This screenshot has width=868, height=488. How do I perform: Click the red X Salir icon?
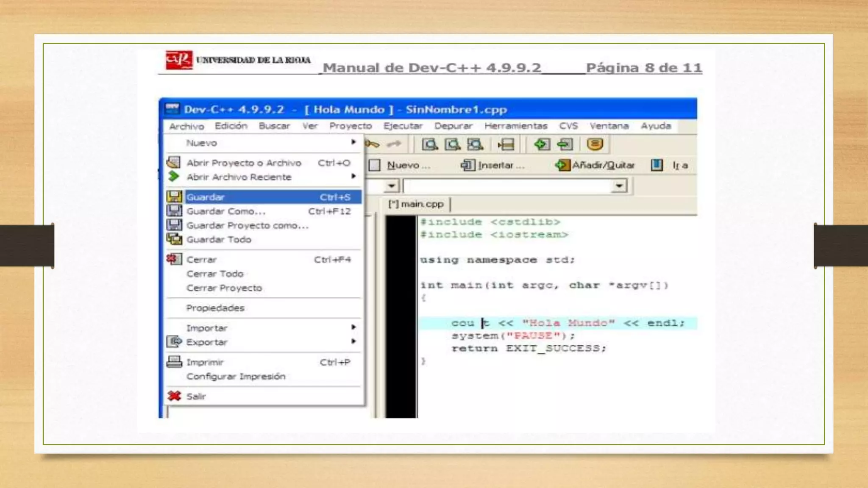pos(174,396)
